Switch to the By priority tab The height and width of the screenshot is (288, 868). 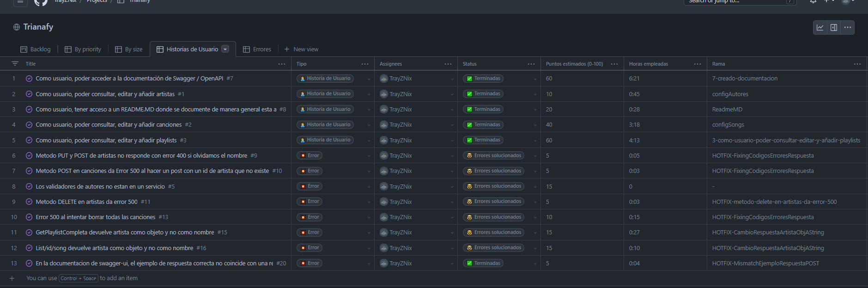pos(83,49)
